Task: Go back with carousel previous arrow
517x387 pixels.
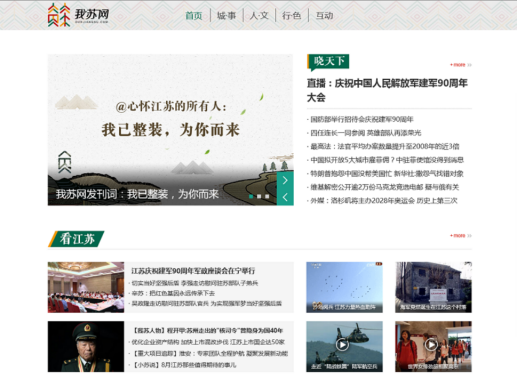Action: [285, 197]
